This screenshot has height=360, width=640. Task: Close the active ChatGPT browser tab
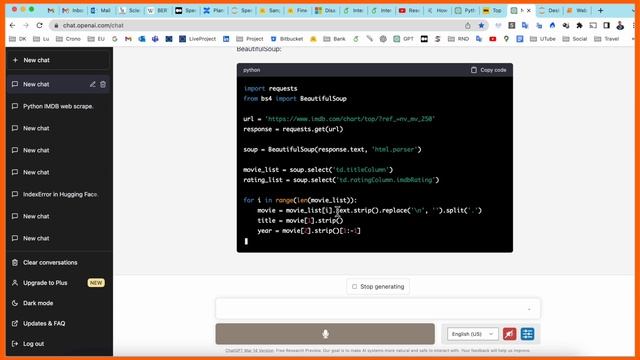(529, 10)
